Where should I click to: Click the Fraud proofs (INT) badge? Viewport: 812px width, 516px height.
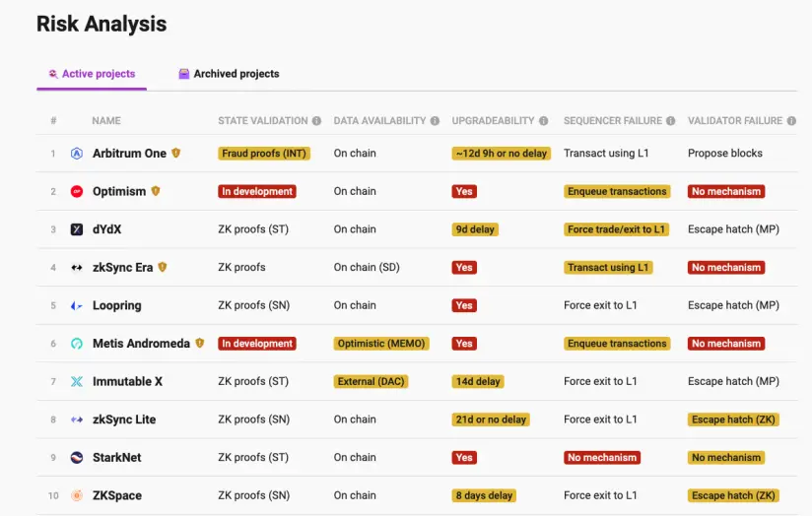point(264,154)
